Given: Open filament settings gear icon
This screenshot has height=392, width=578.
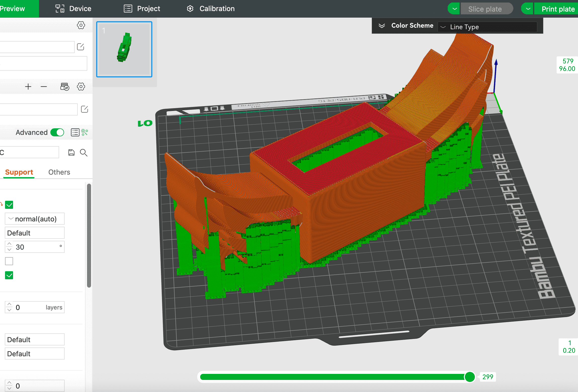Looking at the screenshot, I should coord(81,87).
